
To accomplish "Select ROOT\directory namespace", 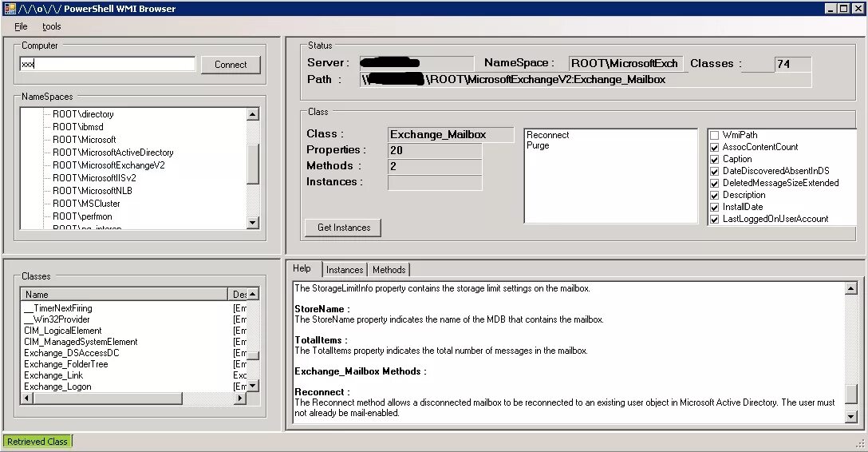I will tap(83, 114).
